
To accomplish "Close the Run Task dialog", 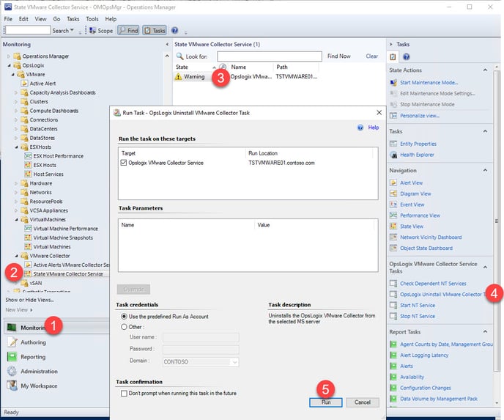I will (x=379, y=113).
